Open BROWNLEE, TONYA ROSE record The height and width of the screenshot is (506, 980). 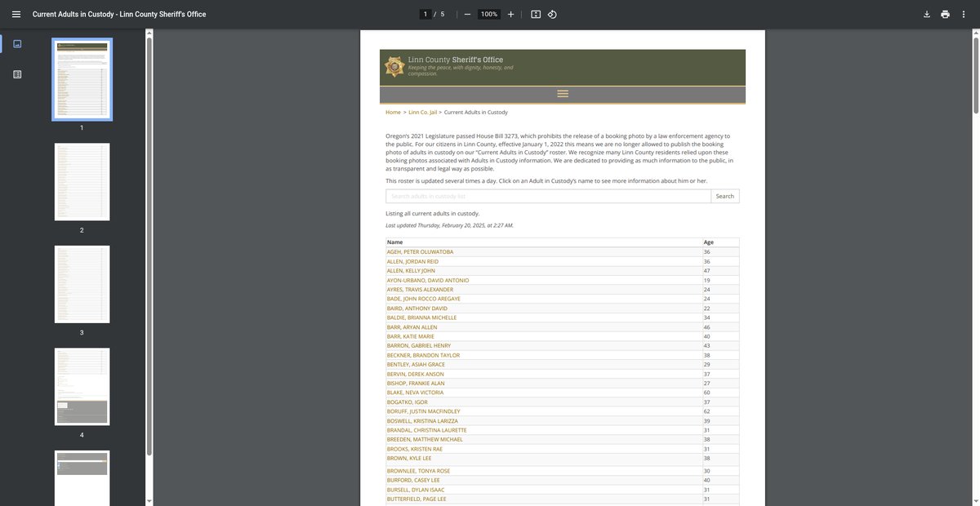(x=416, y=471)
